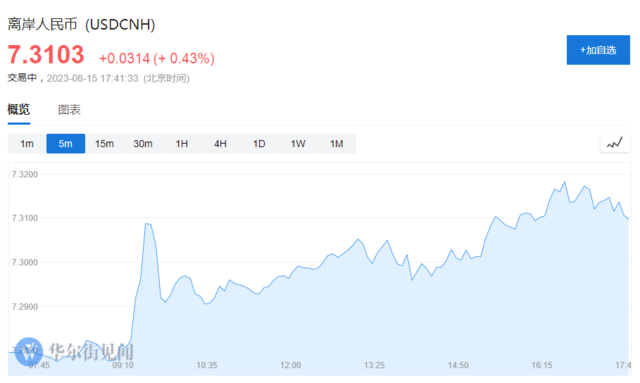
Task: Choose the 1H timeframe
Action: click(x=182, y=144)
